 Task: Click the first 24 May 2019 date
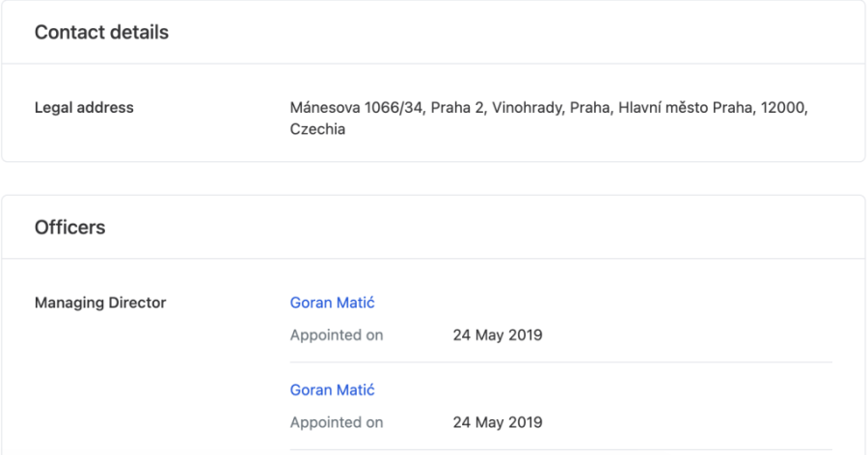pos(498,335)
